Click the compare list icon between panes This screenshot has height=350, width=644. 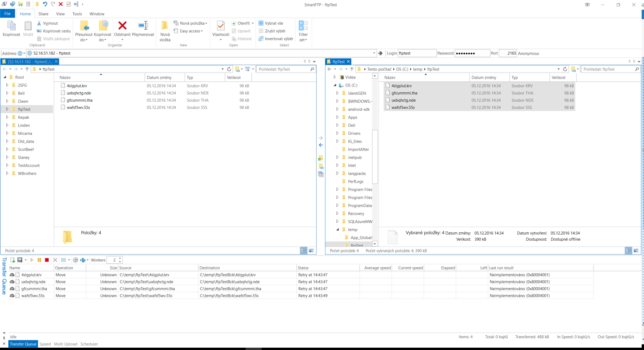(321, 174)
